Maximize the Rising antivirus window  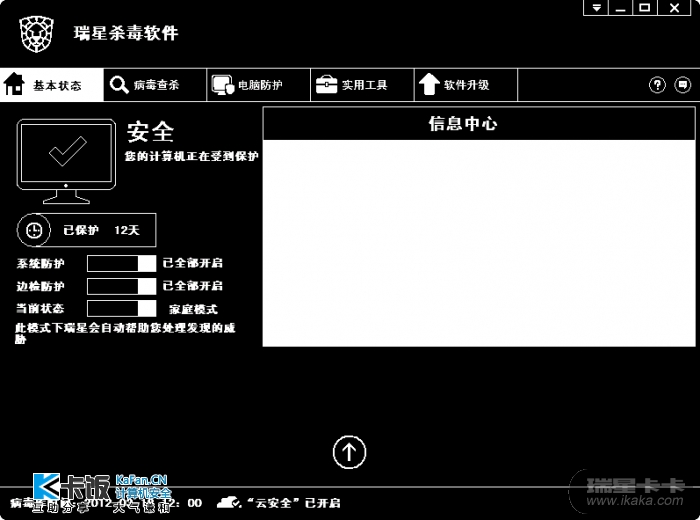[645, 8]
